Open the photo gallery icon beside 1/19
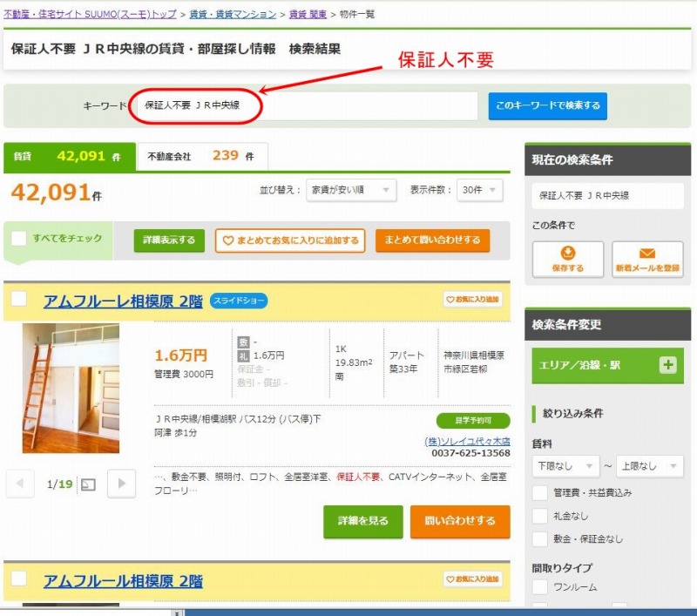Image resolution: width=697 pixels, height=616 pixels. [x=88, y=484]
